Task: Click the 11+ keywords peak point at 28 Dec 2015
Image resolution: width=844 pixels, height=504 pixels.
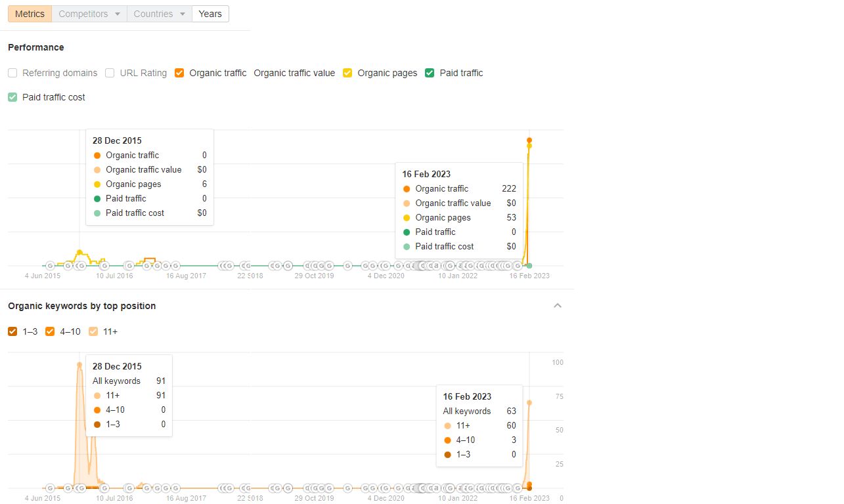Action: pos(79,365)
